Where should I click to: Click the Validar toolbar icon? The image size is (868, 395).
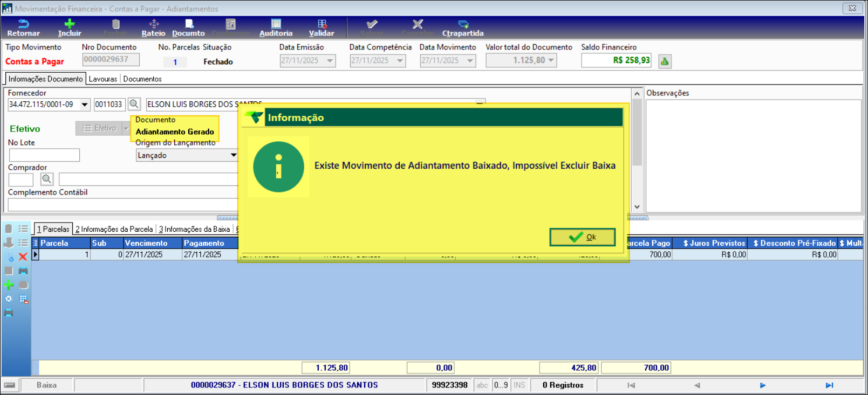pos(322,28)
